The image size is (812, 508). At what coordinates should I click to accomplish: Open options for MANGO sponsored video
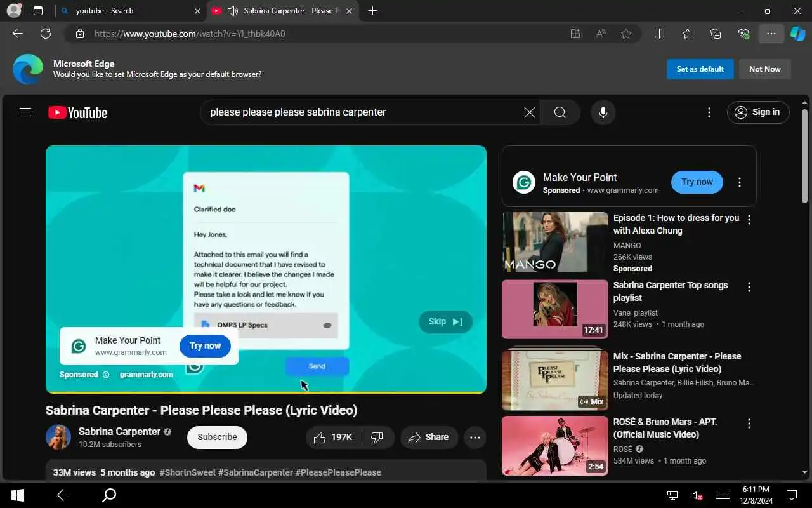tap(749, 220)
